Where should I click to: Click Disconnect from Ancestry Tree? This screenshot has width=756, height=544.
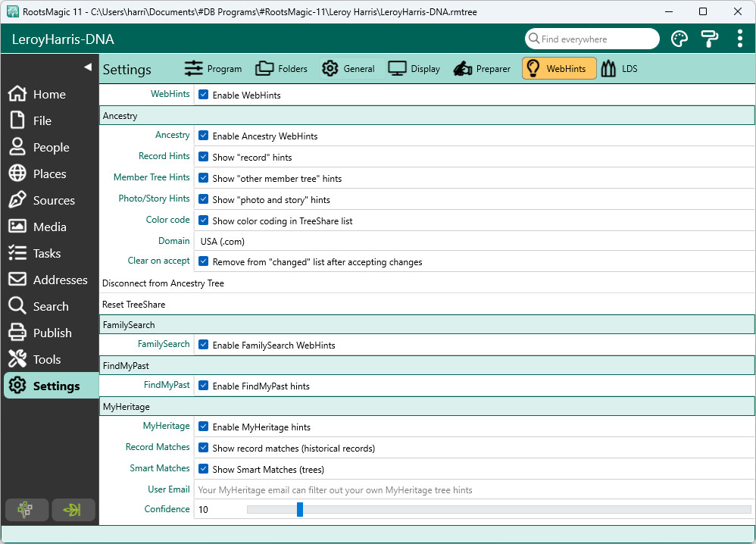[x=163, y=283]
